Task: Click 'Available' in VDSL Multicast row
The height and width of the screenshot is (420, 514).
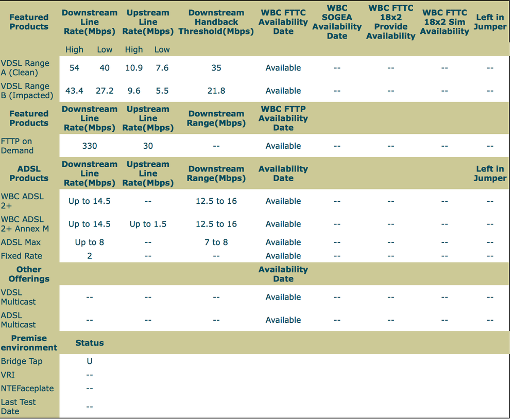Action: [283, 297]
